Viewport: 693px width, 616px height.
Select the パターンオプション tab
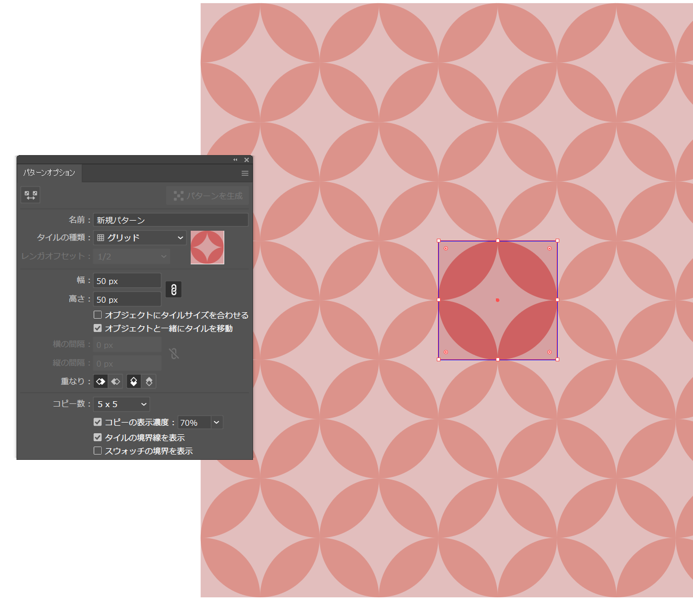[x=49, y=173]
